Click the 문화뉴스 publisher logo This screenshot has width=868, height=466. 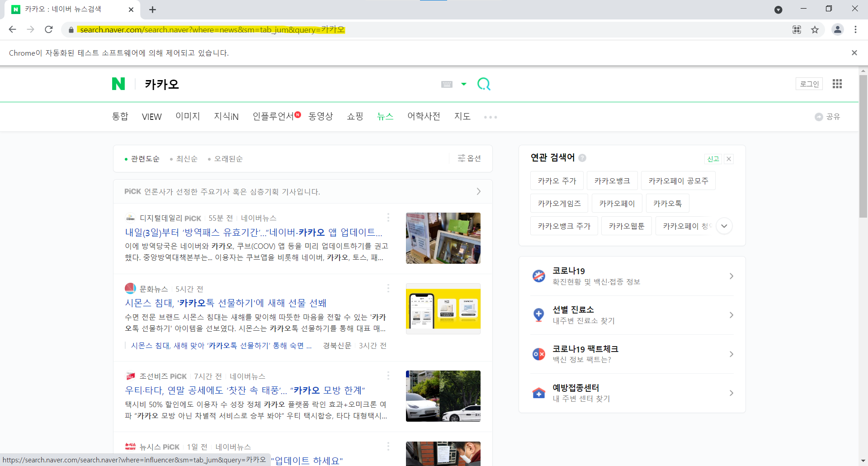[x=130, y=288]
